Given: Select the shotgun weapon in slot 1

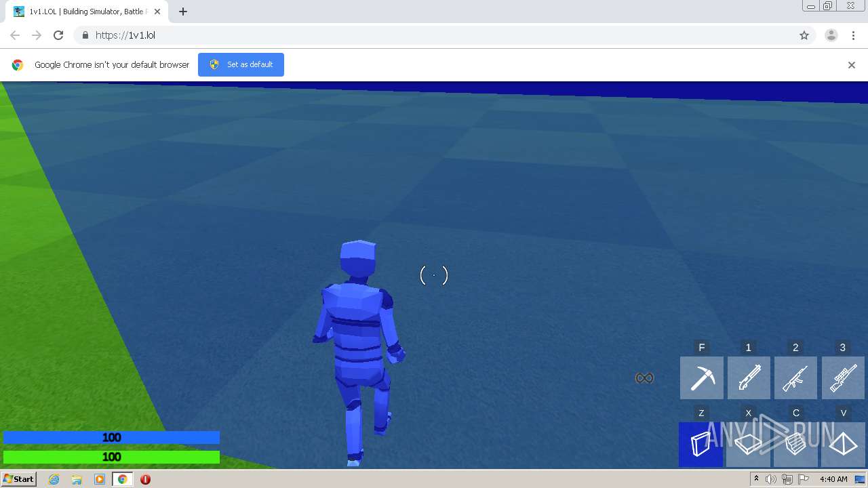Looking at the screenshot, I should (749, 378).
